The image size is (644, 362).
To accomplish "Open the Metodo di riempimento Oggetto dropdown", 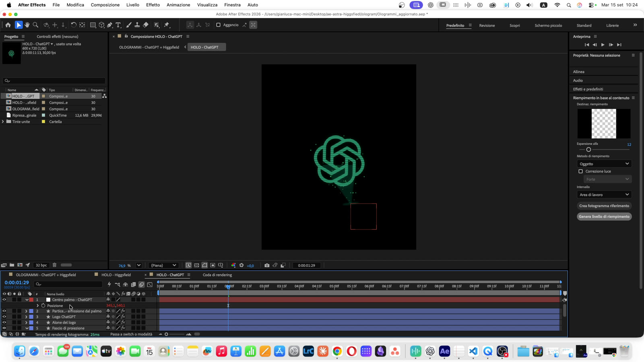I will 604,164.
